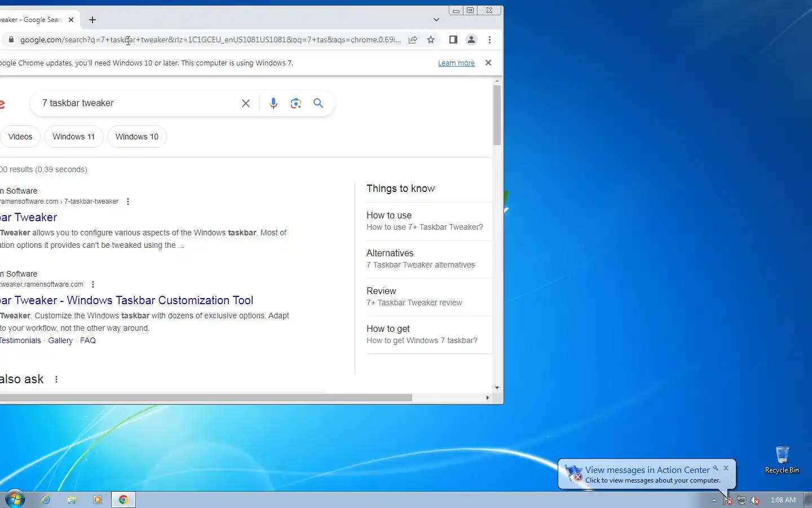Image resolution: width=812 pixels, height=508 pixels.
Task: Maximize the Chrome window
Action: pos(470,10)
